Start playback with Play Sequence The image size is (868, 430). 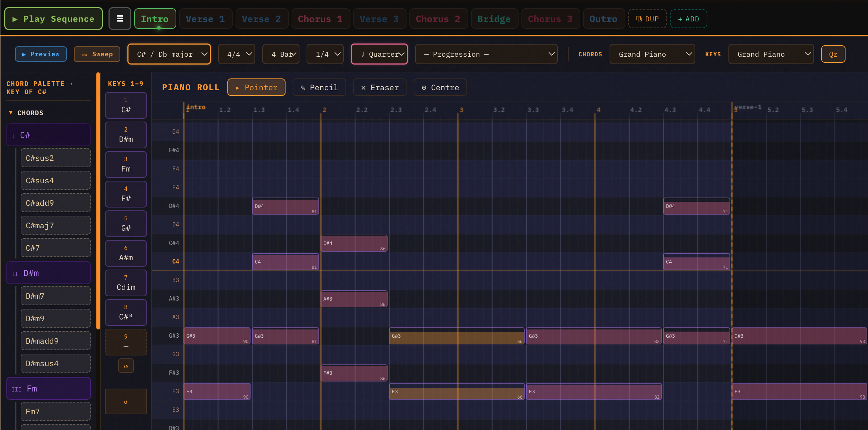(54, 19)
